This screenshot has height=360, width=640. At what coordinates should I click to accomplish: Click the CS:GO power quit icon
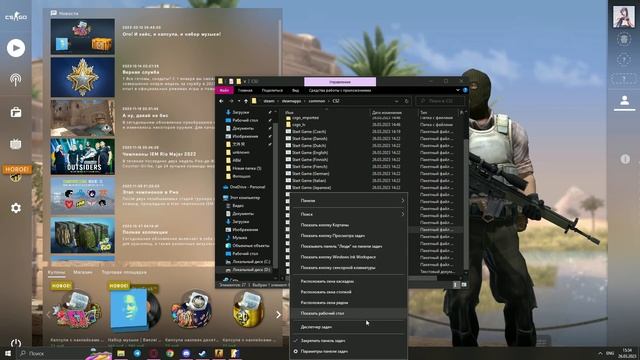tap(16, 343)
